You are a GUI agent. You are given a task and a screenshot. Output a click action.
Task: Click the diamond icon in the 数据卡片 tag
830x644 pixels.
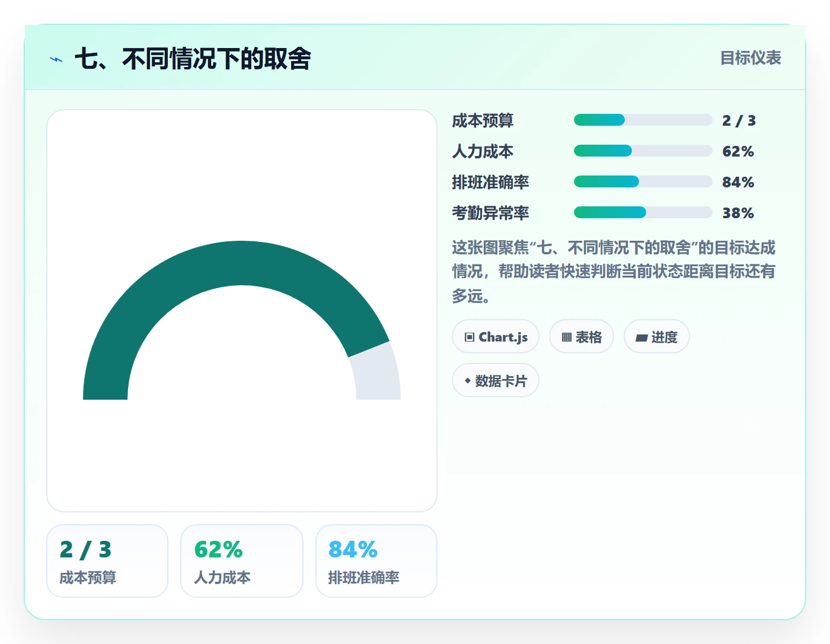(468, 381)
